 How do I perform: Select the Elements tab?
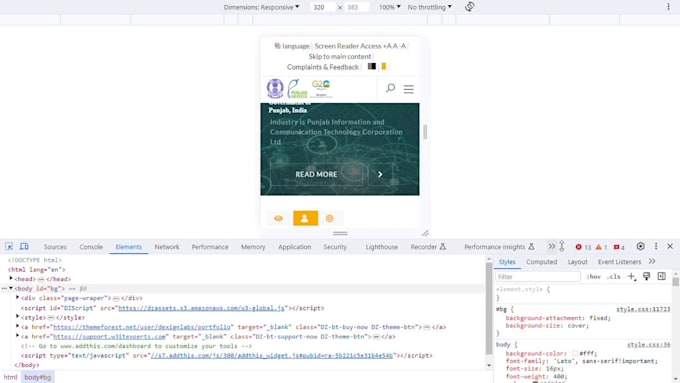pyautogui.click(x=128, y=247)
